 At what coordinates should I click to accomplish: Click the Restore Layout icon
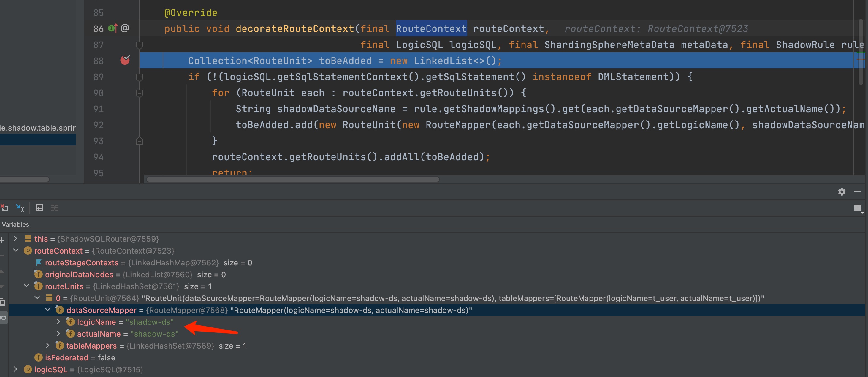[x=858, y=208]
